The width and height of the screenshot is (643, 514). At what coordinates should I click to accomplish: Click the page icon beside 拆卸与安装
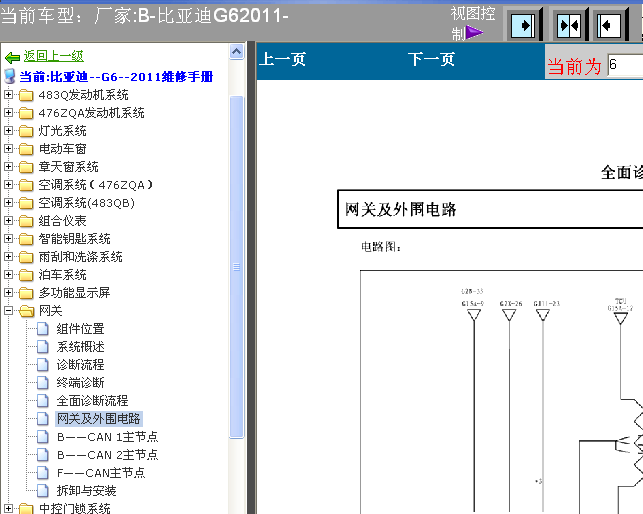43,490
